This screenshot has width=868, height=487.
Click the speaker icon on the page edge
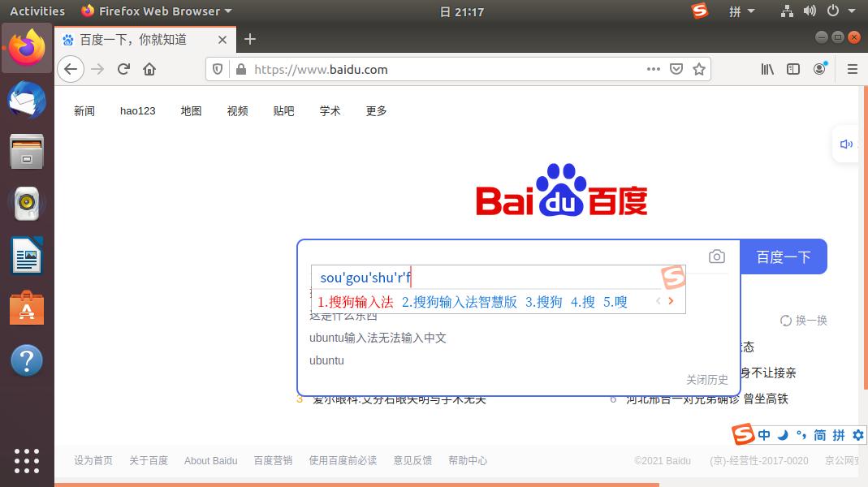tap(847, 144)
